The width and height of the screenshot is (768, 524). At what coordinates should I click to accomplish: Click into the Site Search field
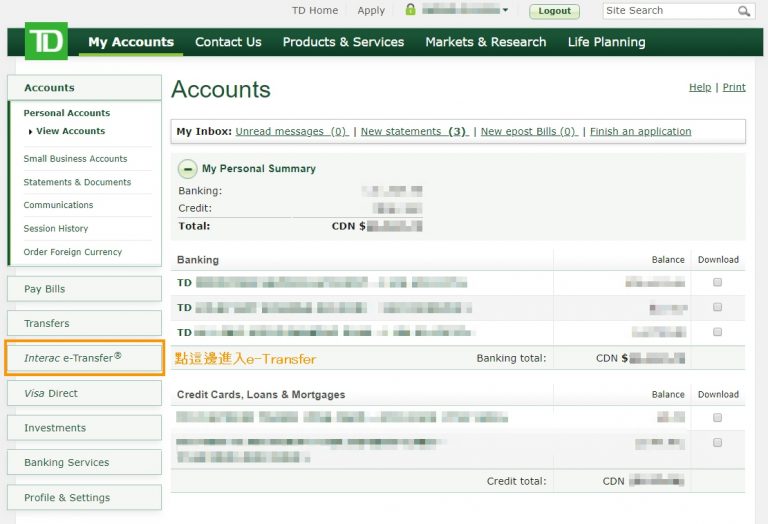669,11
